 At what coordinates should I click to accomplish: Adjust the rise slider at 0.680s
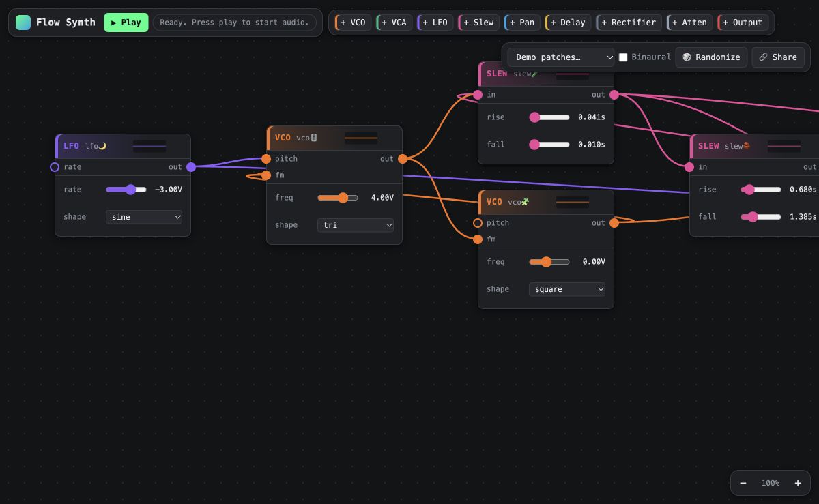click(761, 190)
